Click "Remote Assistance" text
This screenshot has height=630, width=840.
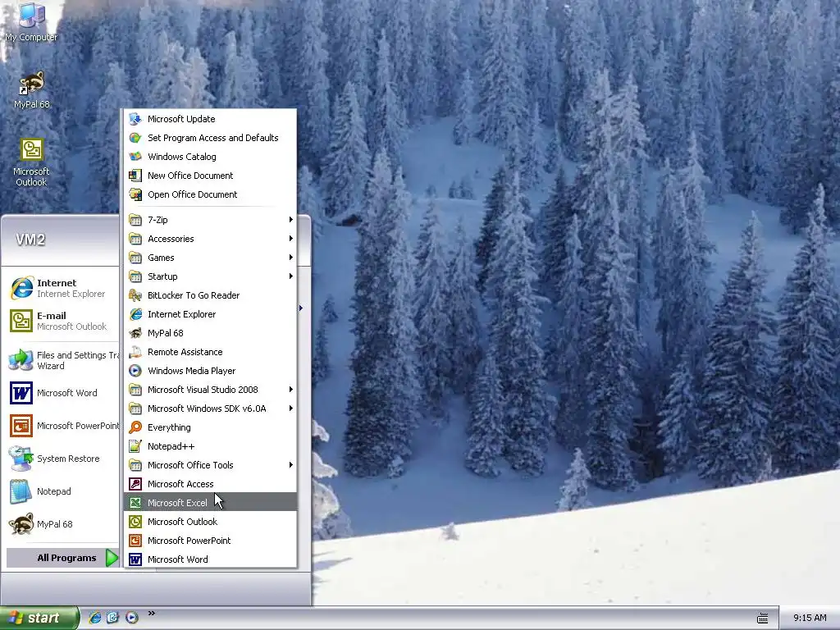click(x=185, y=352)
